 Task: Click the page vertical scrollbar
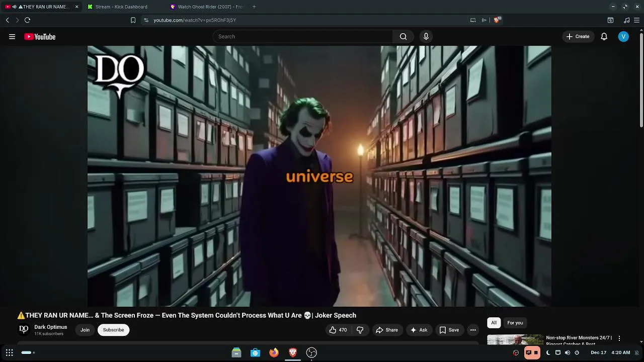(x=641, y=80)
